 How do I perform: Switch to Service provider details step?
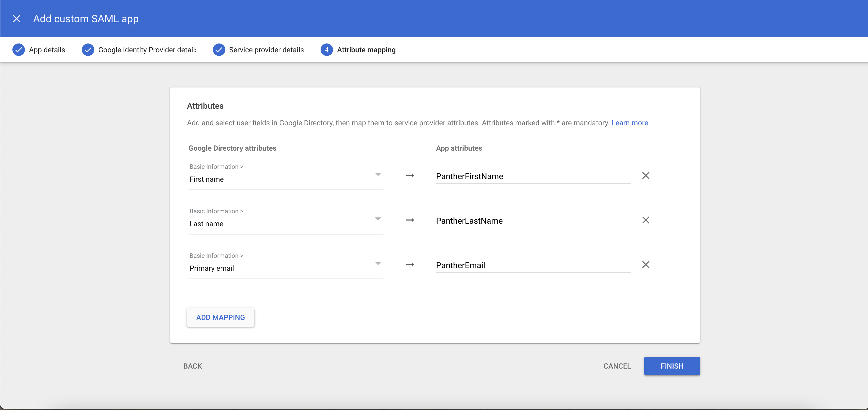(266, 50)
